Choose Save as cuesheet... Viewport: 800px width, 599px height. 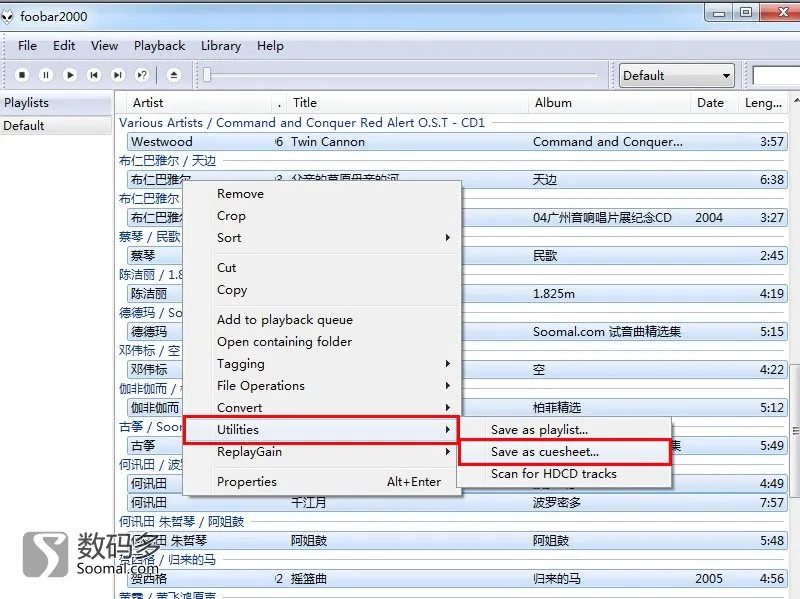[564, 452]
